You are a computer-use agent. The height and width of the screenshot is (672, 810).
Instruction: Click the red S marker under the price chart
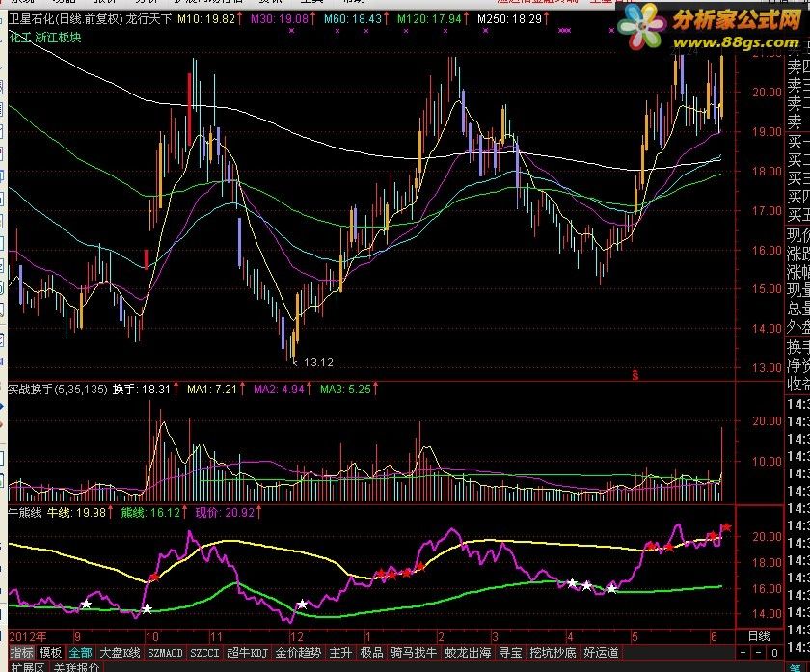click(634, 375)
